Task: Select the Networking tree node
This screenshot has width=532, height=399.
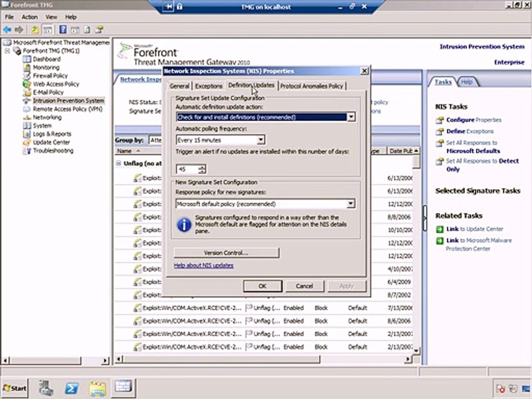Action: click(x=47, y=117)
